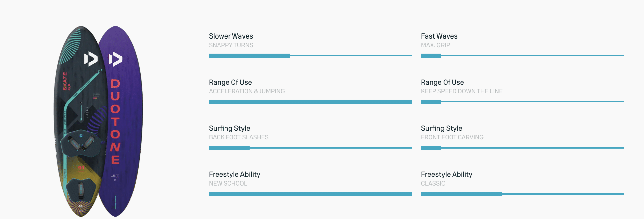Click the Front Foot Carving rating bar

tap(522, 148)
